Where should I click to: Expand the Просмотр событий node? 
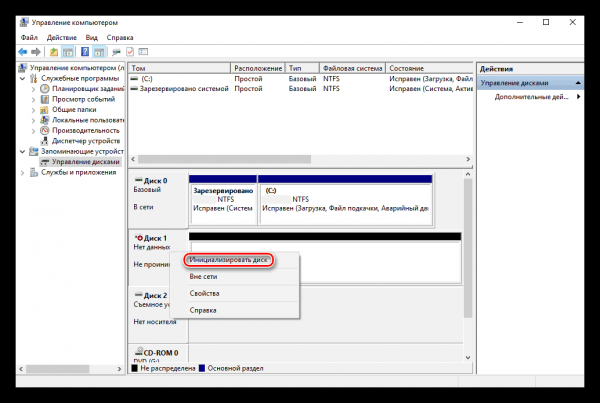[33, 99]
